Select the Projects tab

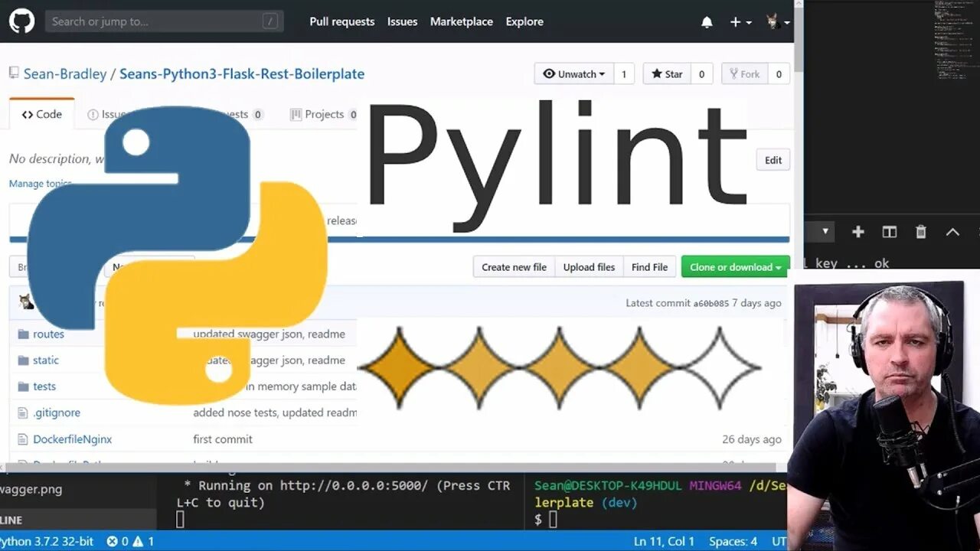(x=323, y=114)
